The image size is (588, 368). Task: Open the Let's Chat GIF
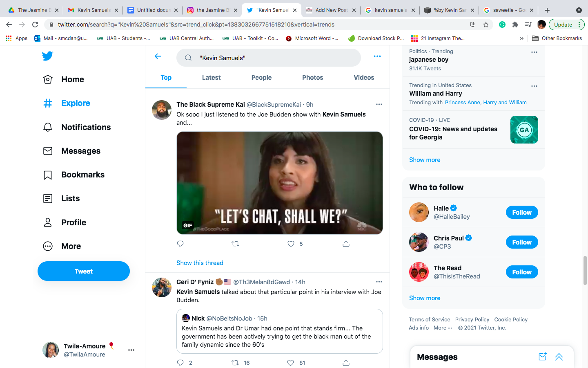[280, 183]
